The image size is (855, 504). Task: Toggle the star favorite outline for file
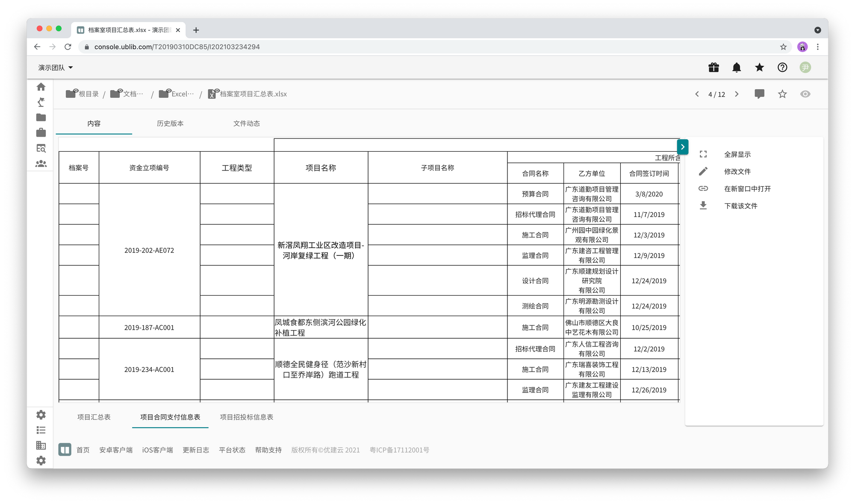pos(782,94)
